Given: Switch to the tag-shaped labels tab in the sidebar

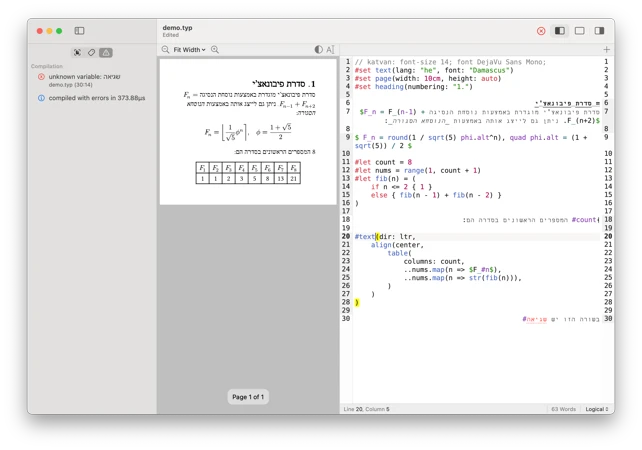Looking at the screenshot, I should tap(91, 52).
